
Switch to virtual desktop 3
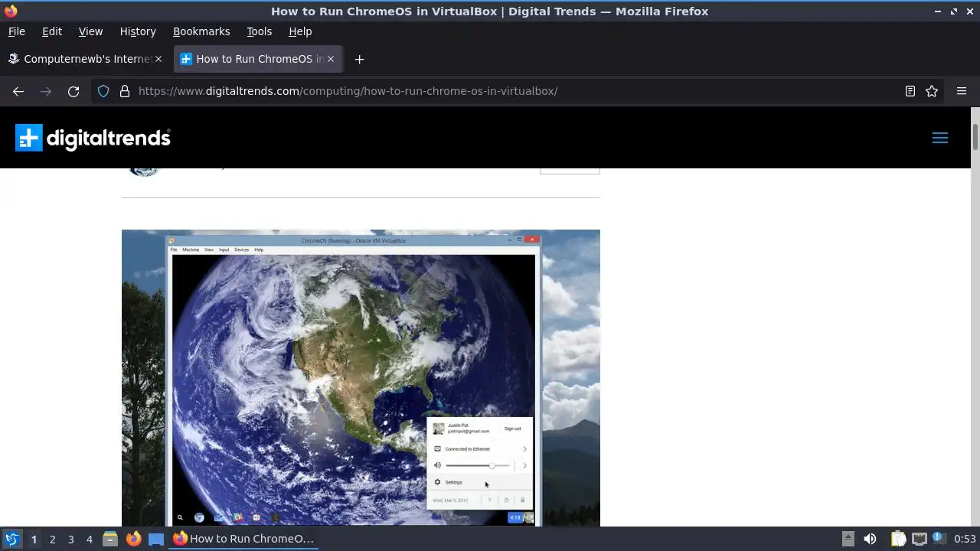click(x=70, y=539)
